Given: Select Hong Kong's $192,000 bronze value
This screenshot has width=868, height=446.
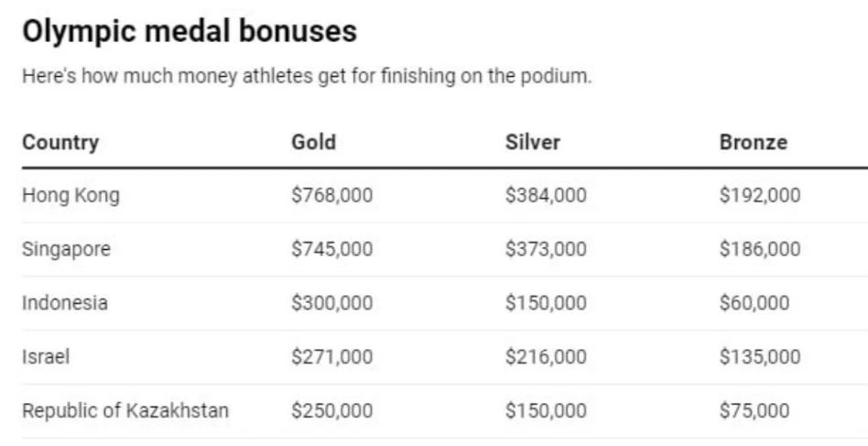Looking at the screenshot, I should (759, 195).
